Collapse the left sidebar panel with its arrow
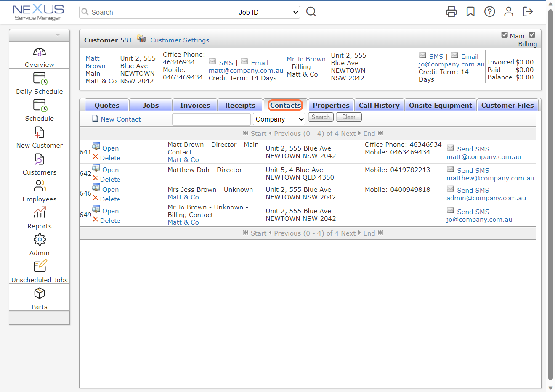Screen dimensions: 555x392 [57, 35]
